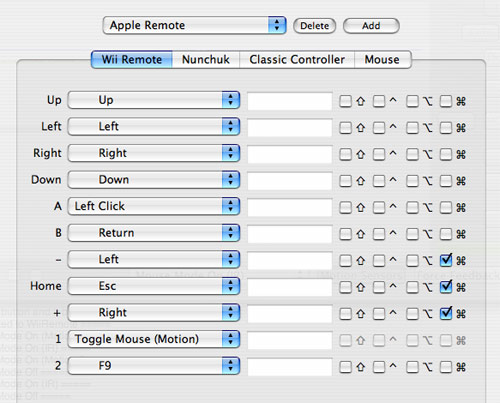Viewport: 500px width, 403px height.
Task: Open the Up button mapping dropdown
Action: [154, 100]
